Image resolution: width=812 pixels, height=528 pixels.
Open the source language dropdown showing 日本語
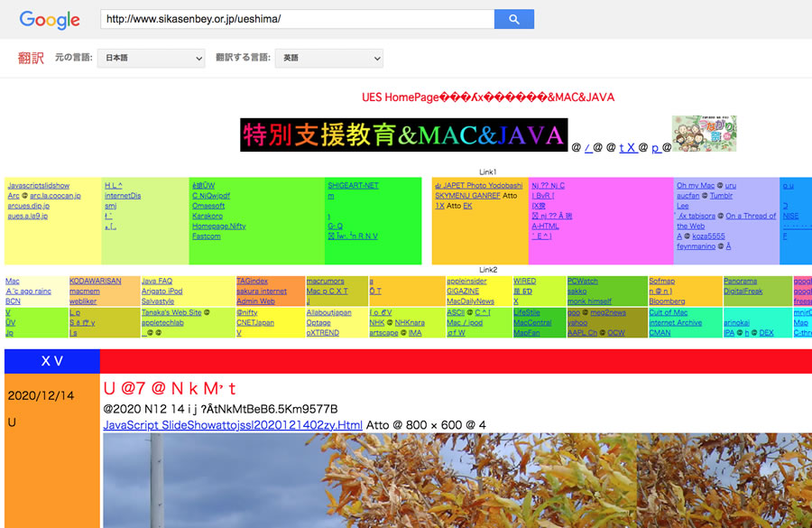(152, 58)
